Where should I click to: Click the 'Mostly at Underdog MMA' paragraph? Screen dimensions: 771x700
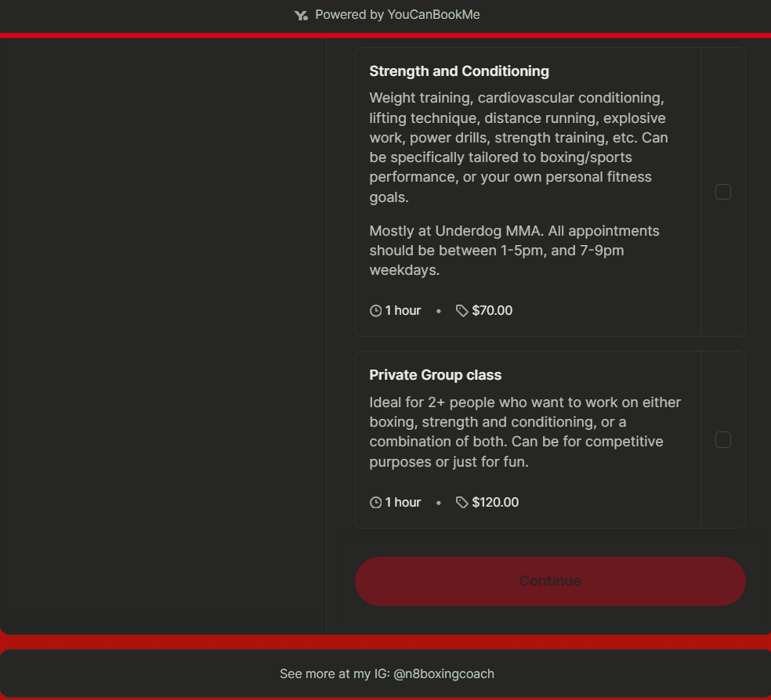(x=514, y=251)
